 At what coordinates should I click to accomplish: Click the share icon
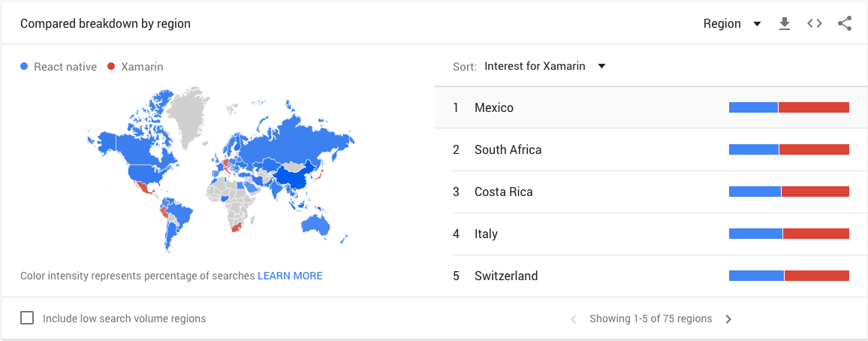point(845,23)
